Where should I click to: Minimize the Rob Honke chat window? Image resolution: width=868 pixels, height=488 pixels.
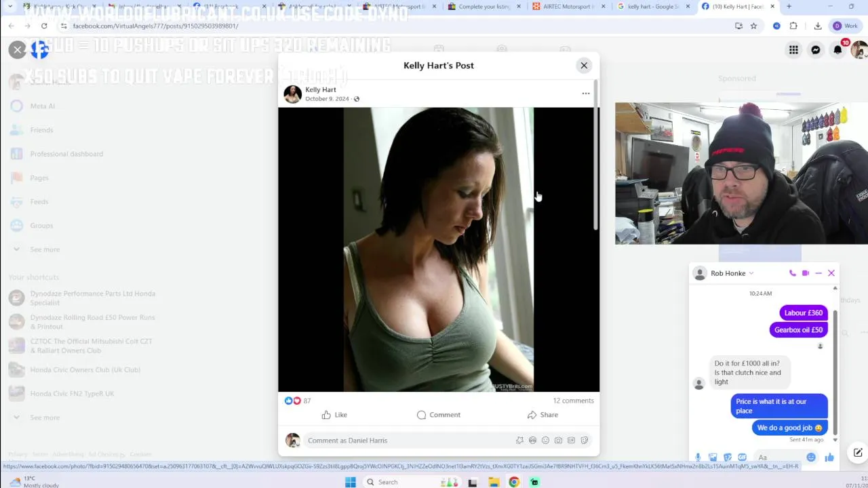tap(818, 273)
